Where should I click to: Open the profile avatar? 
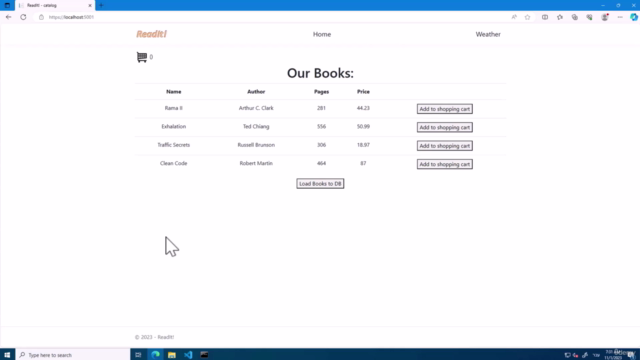pyautogui.click(x=604, y=17)
